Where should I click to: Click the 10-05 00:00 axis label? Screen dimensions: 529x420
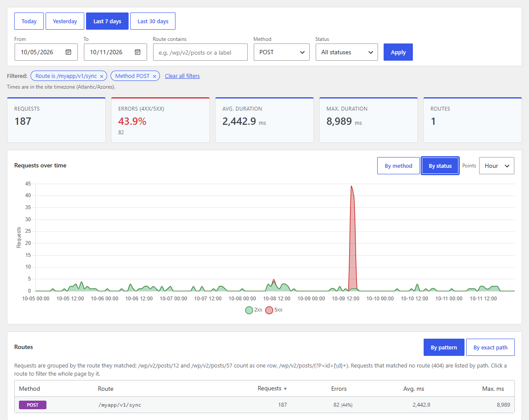(x=36, y=298)
